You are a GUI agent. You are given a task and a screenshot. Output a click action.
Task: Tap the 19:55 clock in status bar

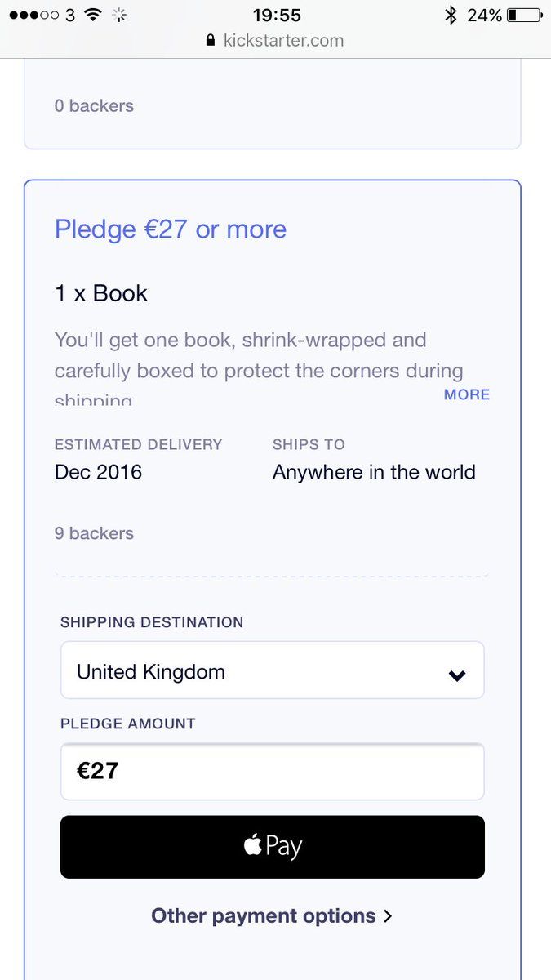pyautogui.click(x=277, y=15)
